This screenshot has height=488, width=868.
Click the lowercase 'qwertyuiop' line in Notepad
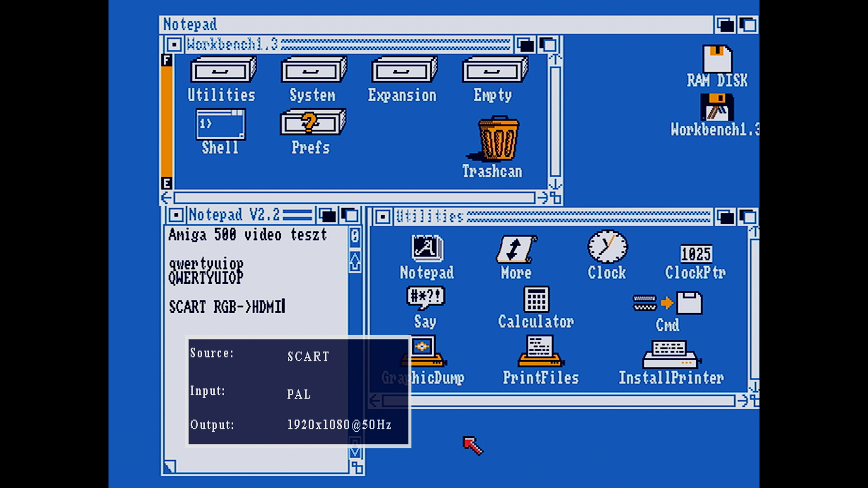tap(206, 263)
